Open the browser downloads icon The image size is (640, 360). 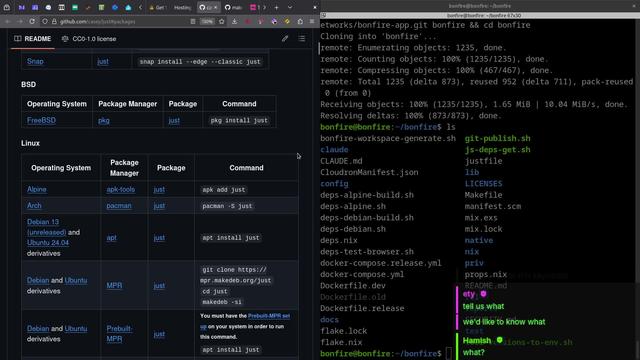pos(235,21)
